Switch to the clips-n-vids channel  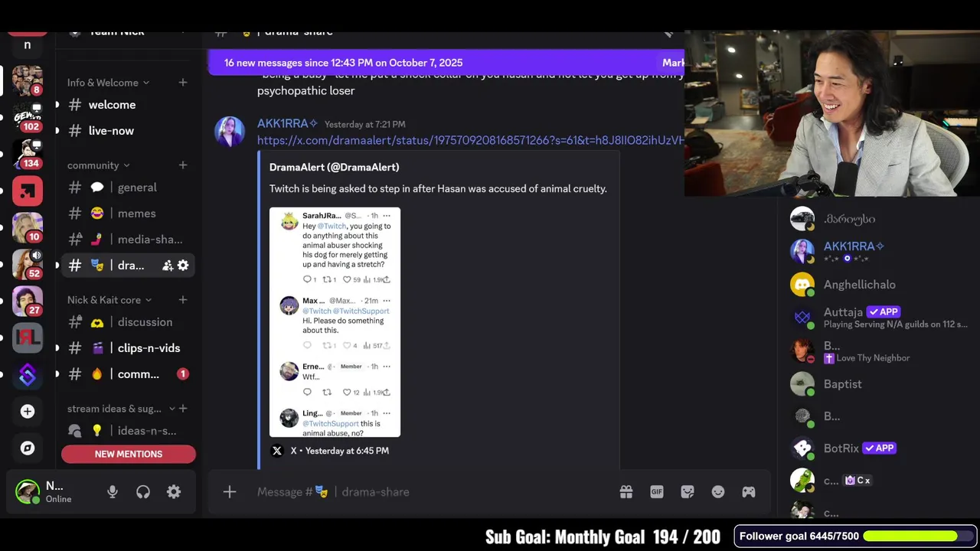(127, 348)
